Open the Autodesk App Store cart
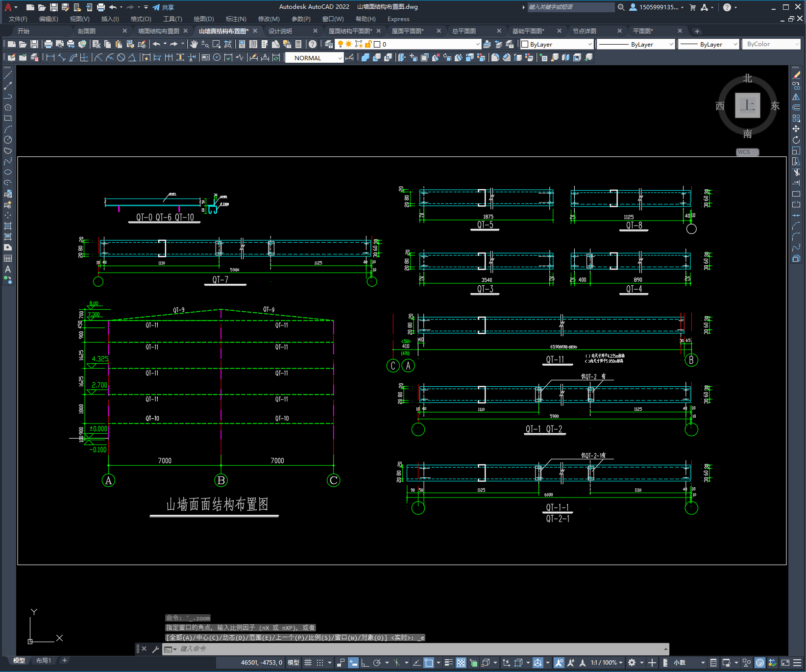 (693, 7)
